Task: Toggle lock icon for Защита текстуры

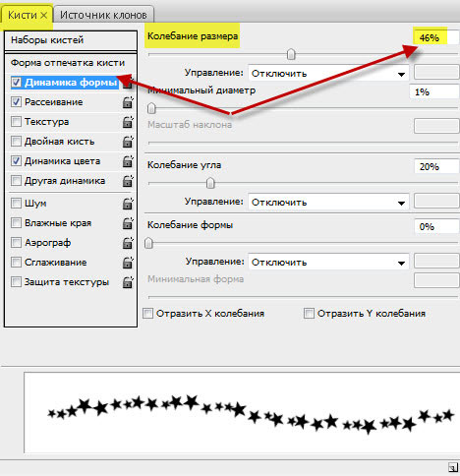Action: 128,282
